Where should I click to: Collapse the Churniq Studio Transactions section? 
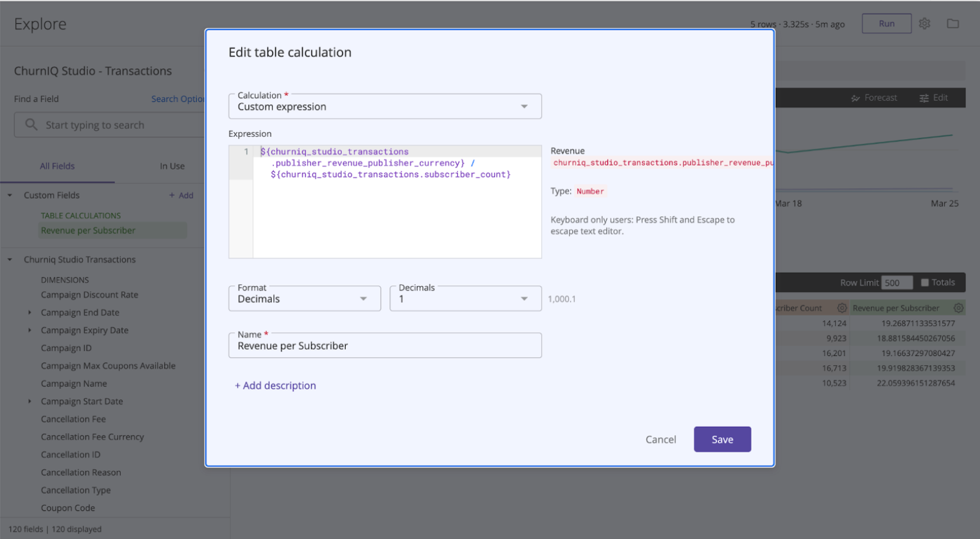(10, 259)
